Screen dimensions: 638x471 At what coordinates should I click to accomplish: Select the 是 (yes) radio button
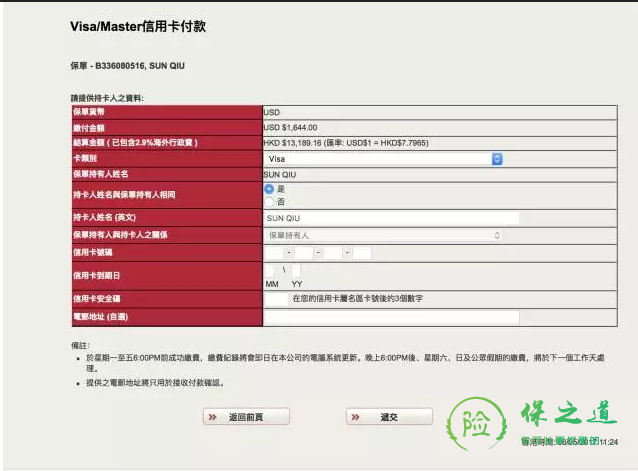point(269,189)
